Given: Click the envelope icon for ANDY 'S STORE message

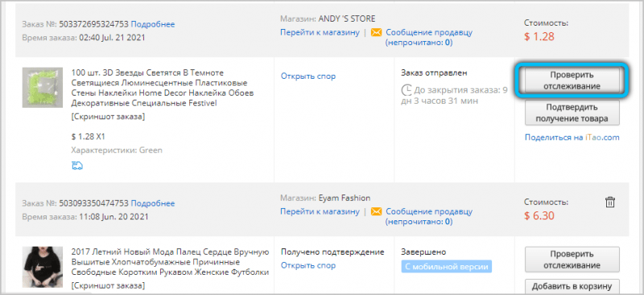Looking at the screenshot, I should 376,32.
